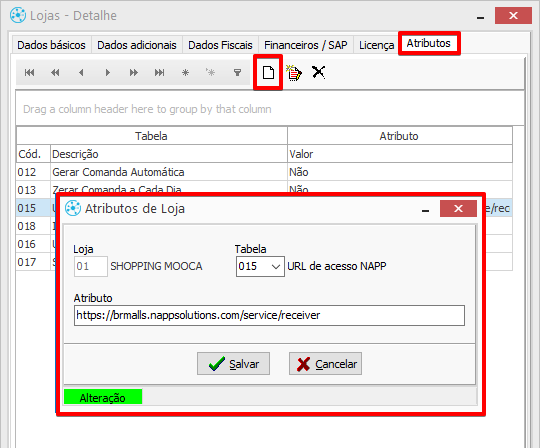The image size is (540, 448).
Task: Edit the selected attribute with pencil icon
Action: pyautogui.click(x=294, y=73)
